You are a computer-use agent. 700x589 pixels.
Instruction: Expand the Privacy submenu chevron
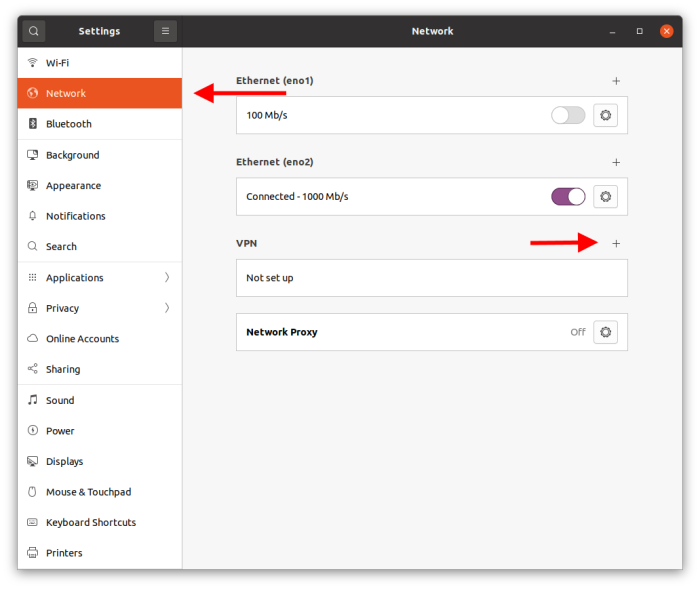point(167,308)
